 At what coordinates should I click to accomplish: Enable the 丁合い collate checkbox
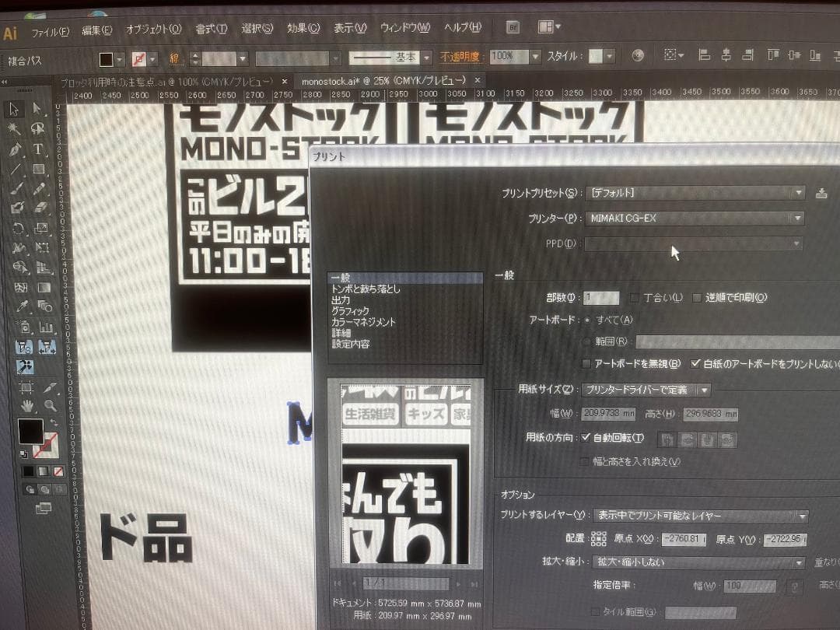tap(634, 296)
